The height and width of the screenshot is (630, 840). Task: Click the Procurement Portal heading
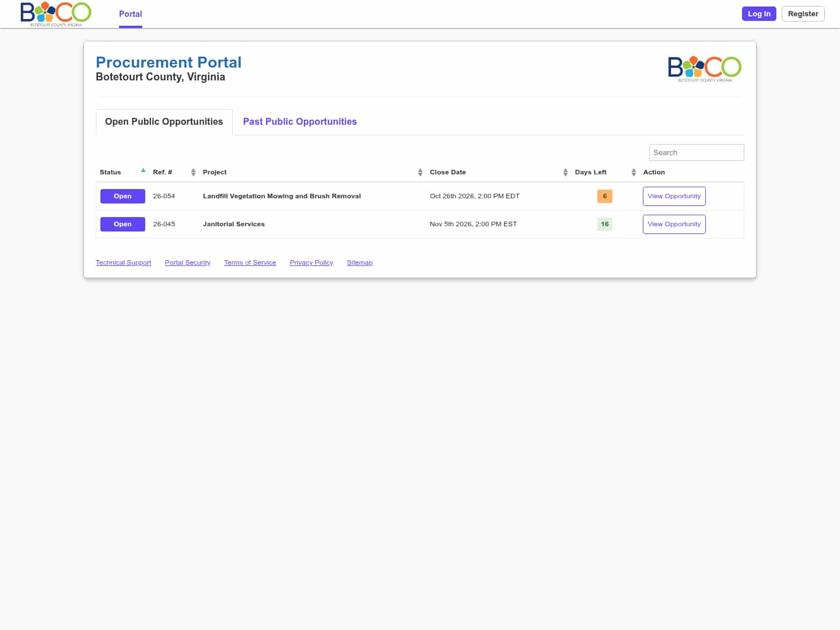169,62
